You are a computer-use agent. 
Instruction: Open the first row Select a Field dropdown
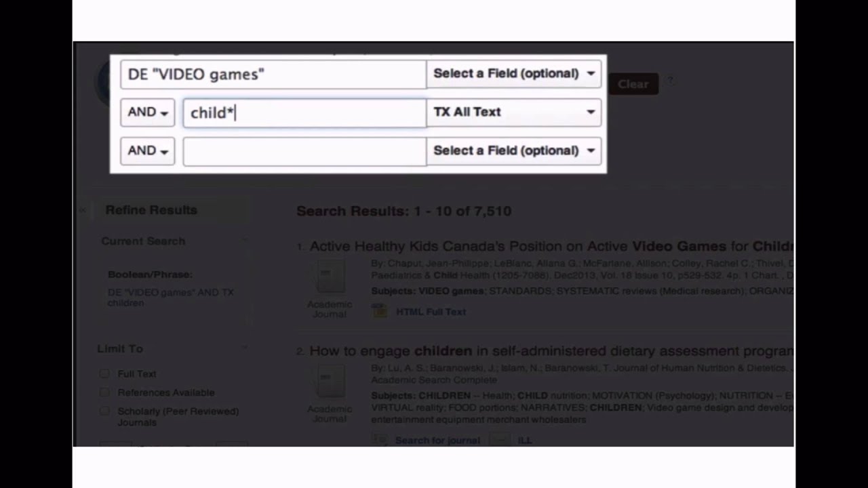click(x=514, y=74)
